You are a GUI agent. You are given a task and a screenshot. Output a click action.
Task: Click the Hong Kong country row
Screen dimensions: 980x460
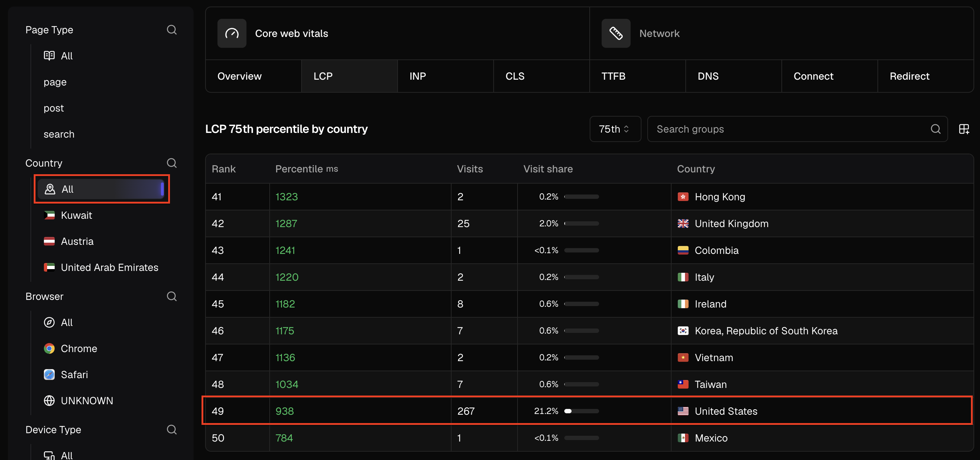pos(589,197)
